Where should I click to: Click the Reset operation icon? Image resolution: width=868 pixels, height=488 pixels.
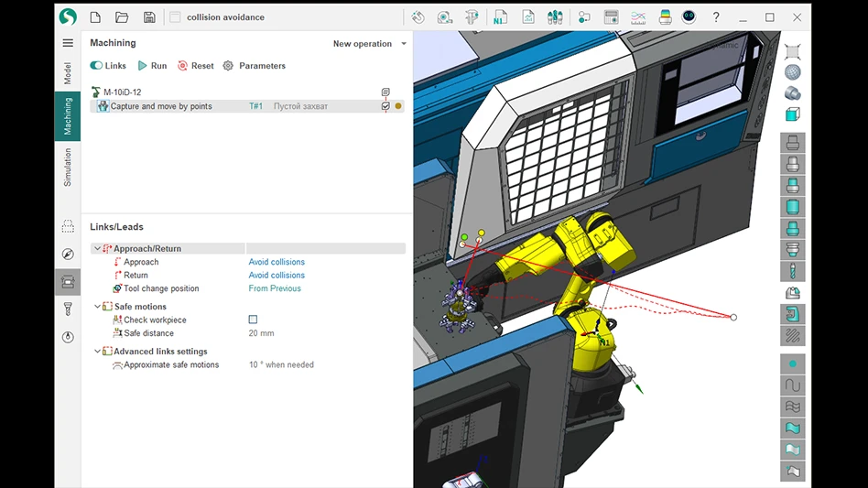pos(183,66)
